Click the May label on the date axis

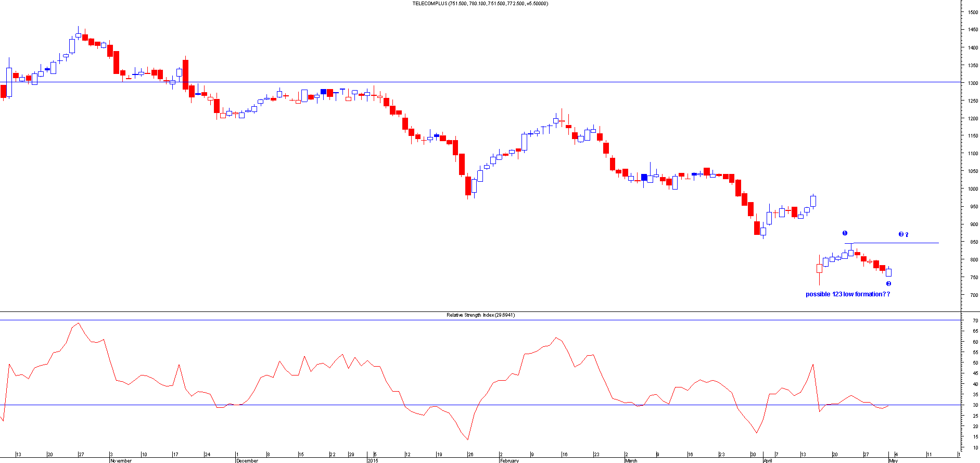[893, 460]
